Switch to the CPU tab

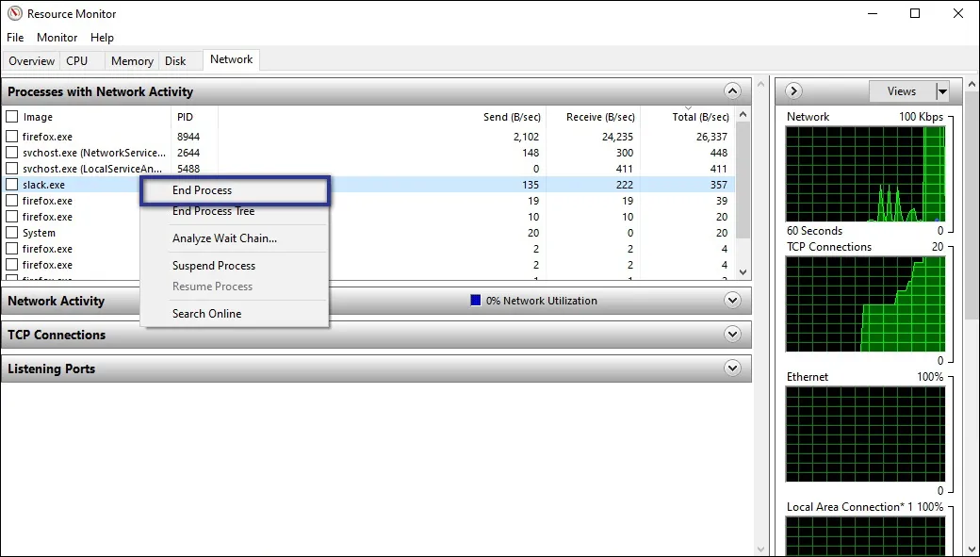click(x=77, y=59)
